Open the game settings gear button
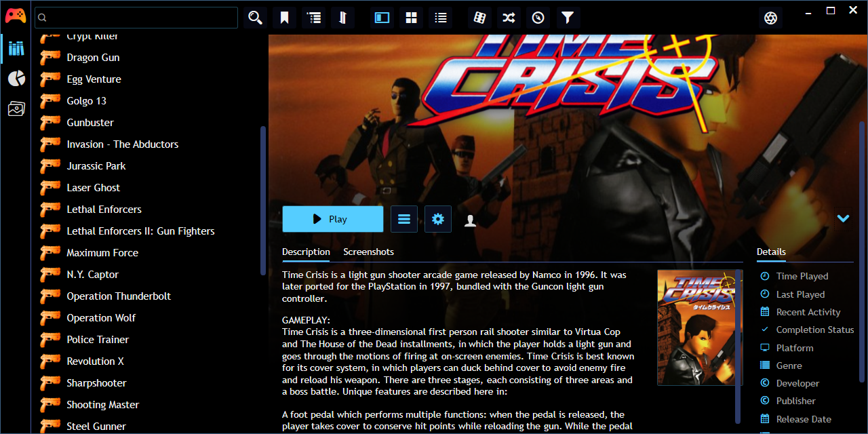This screenshot has height=434, width=868. click(x=438, y=219)
